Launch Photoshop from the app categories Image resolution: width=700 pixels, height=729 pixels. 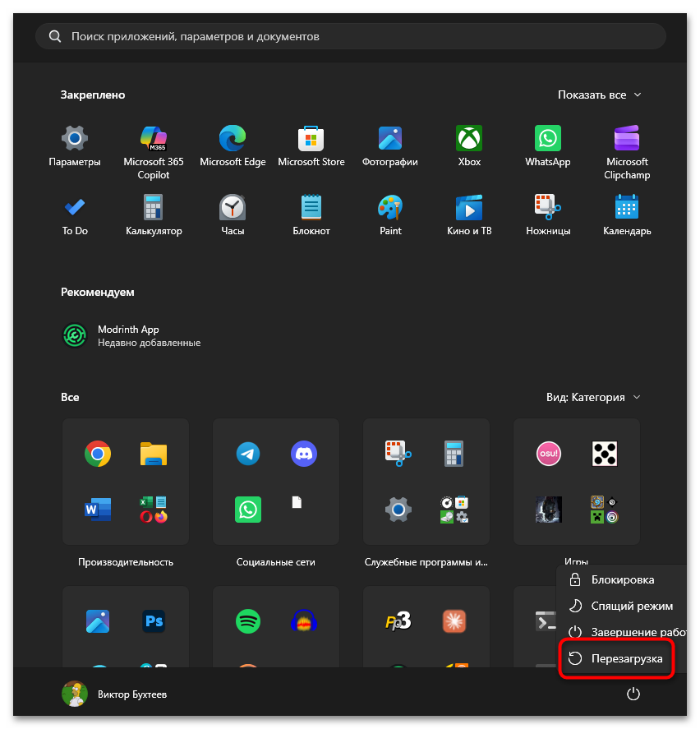tap(154, 621)
